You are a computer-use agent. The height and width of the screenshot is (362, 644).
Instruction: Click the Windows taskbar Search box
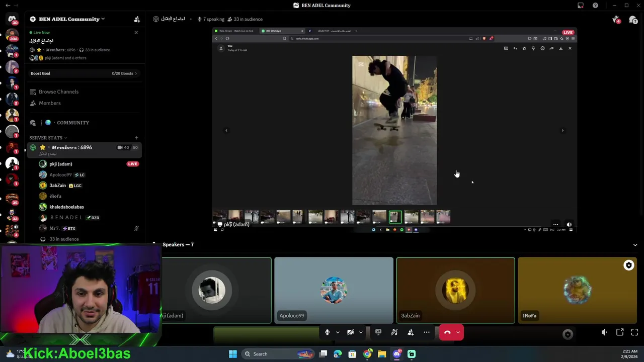(x=278, y=354)
